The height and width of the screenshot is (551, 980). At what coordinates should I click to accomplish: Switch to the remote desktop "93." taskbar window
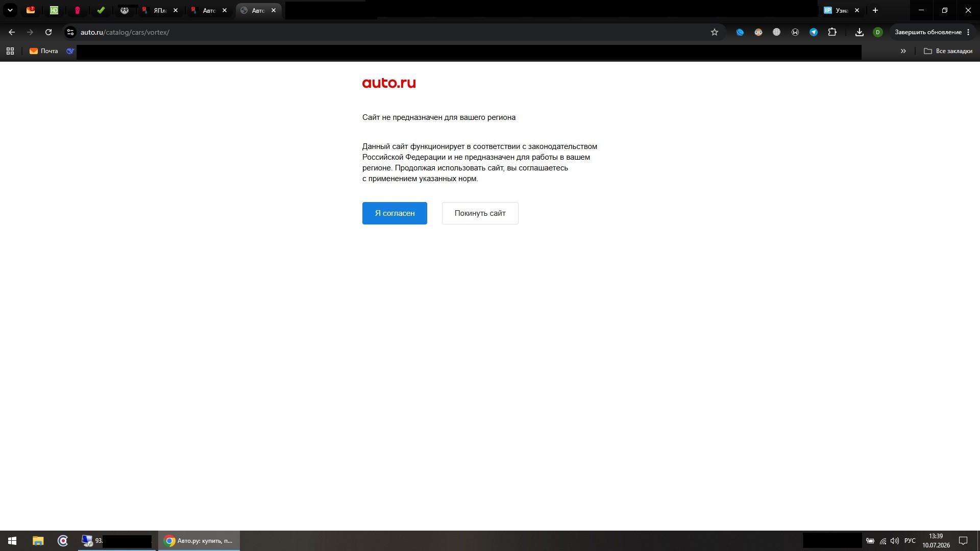[117, 541]
